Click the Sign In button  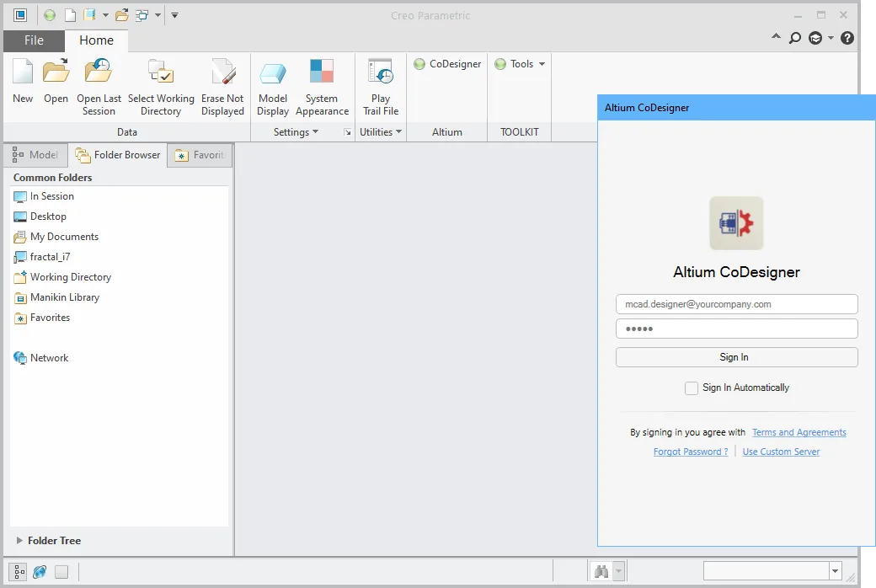[x=736, y=357]
